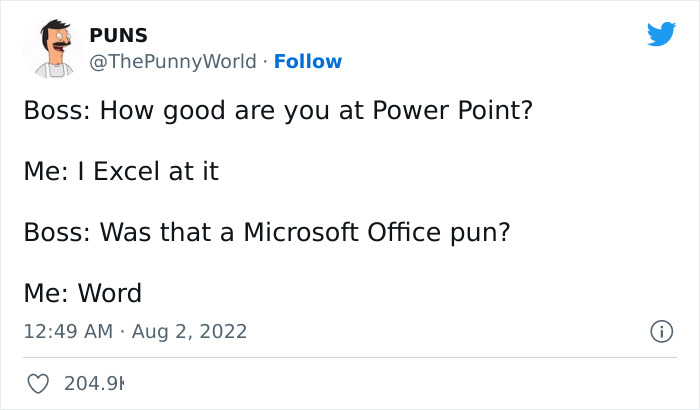The image size is (700, 410).
Task: Click the word 'pun?' in the third line
Action: coord(480,233)
